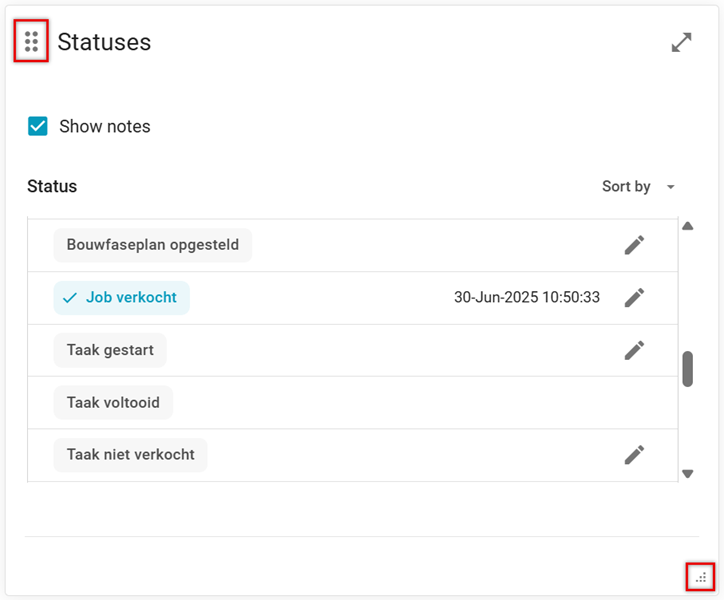The image size is (724, 600).
Task: Click the Sort by dropdown arrow
Action: [x=671, y=187]
